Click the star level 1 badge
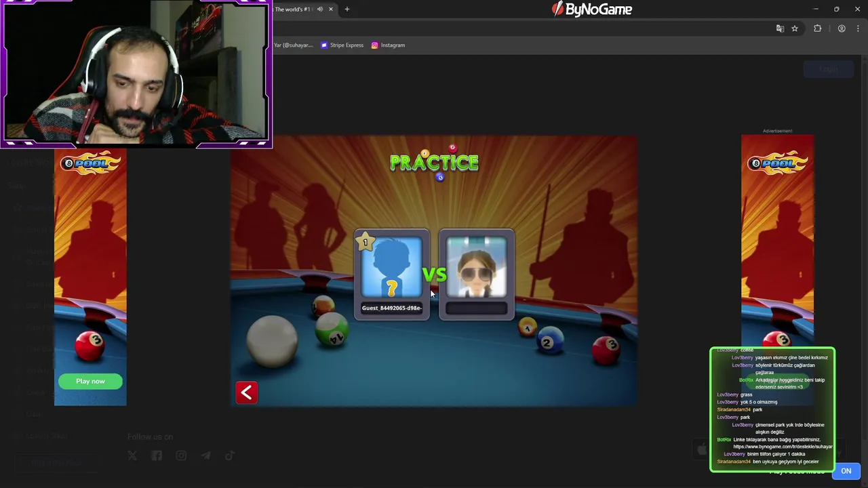The width and height of the screenshot is (868, 488). (x=366, y=242)
